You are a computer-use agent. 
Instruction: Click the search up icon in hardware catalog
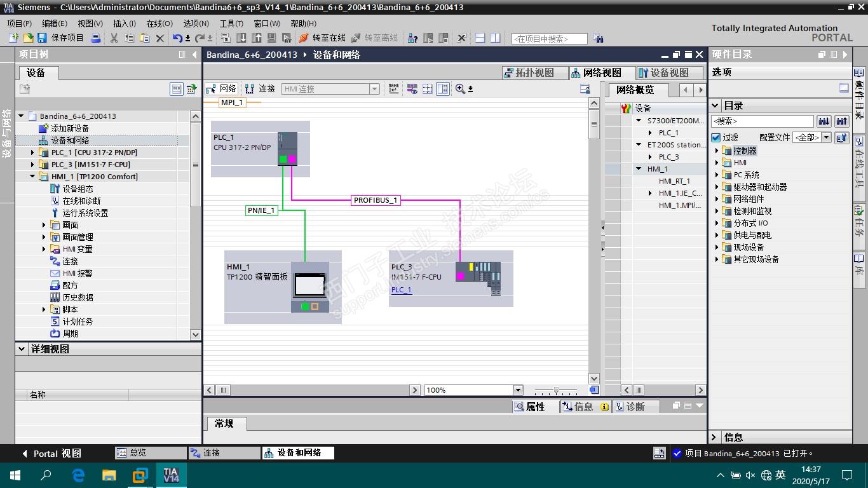coord(842,121)
